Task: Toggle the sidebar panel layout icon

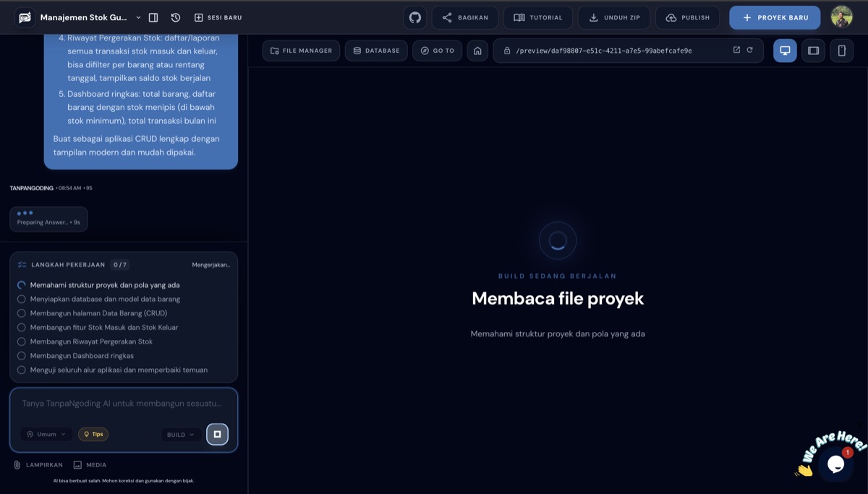Action: pyautogui.click(x=153, y=17)
